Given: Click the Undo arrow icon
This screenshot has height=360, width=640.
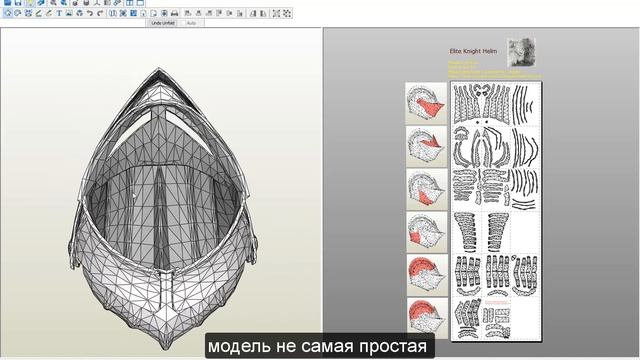Looking at the screenshot, I should pyautogui.click(x=90, y=13).
